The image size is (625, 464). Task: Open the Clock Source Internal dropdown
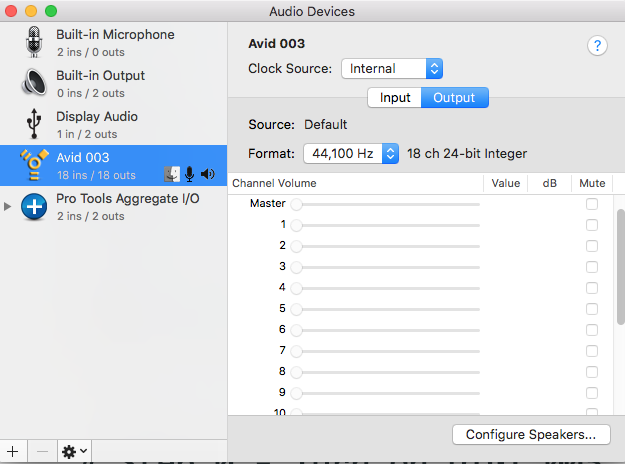coord(392,69)
